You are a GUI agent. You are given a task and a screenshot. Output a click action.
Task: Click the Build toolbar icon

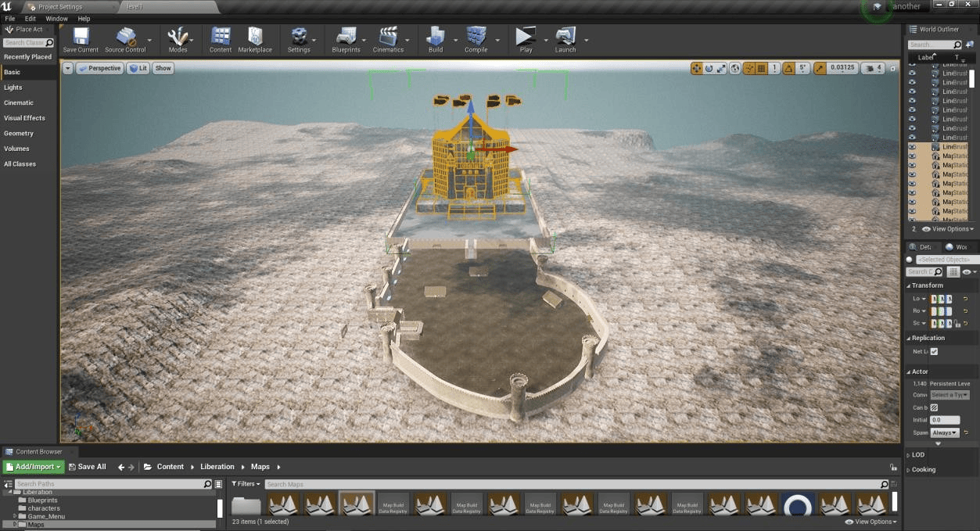[x=436, y=39]
